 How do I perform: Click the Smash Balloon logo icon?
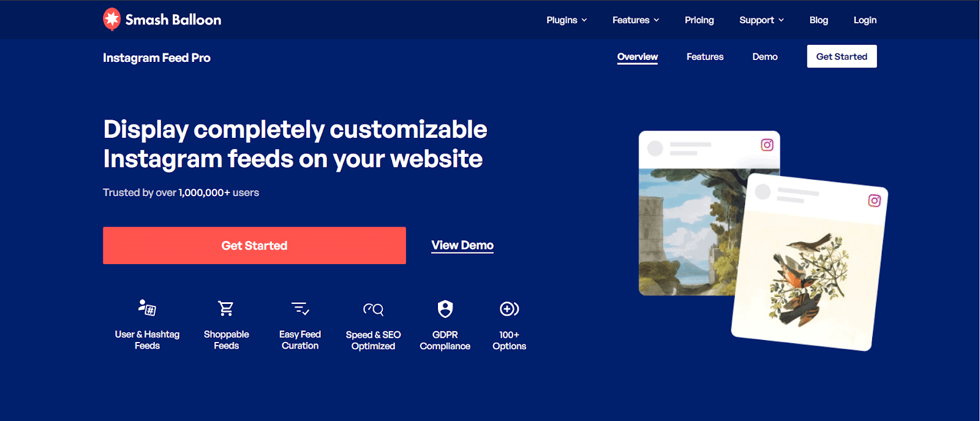point(111,20)
